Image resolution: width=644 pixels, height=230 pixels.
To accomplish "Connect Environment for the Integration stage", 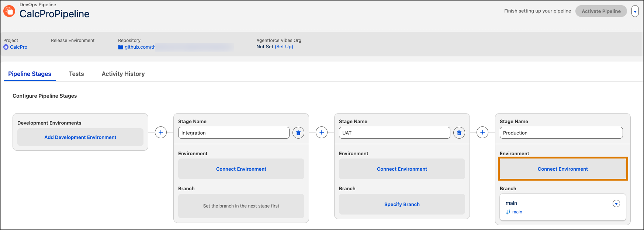I will pyautogui.click(x=241, y=169).
